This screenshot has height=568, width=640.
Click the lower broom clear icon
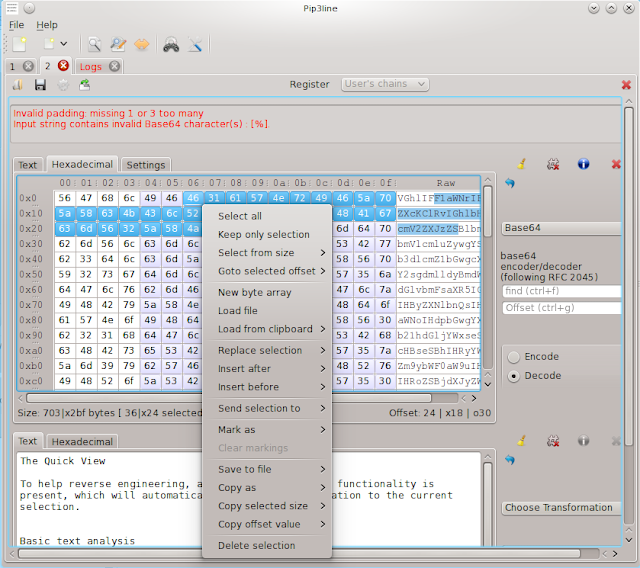[521, 441]
